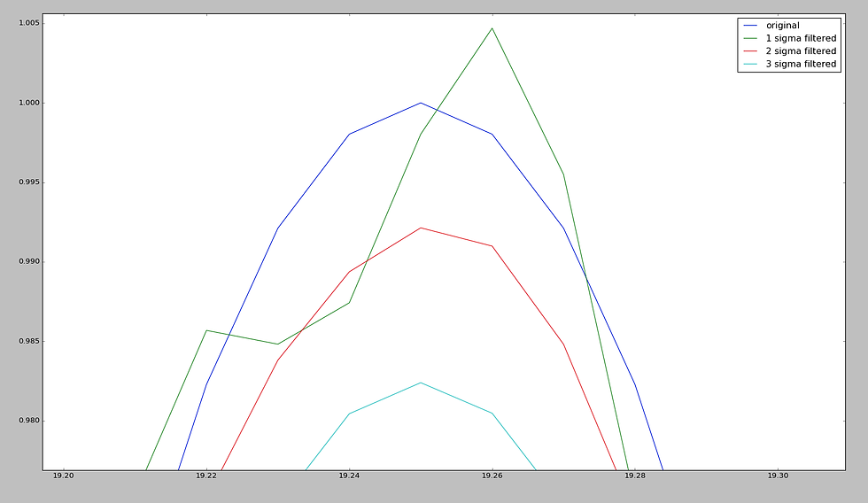Click y-axis tick label 0.985
Viewport: 868px width, 503px height.
pyautogui.click(x=28, y=341)
